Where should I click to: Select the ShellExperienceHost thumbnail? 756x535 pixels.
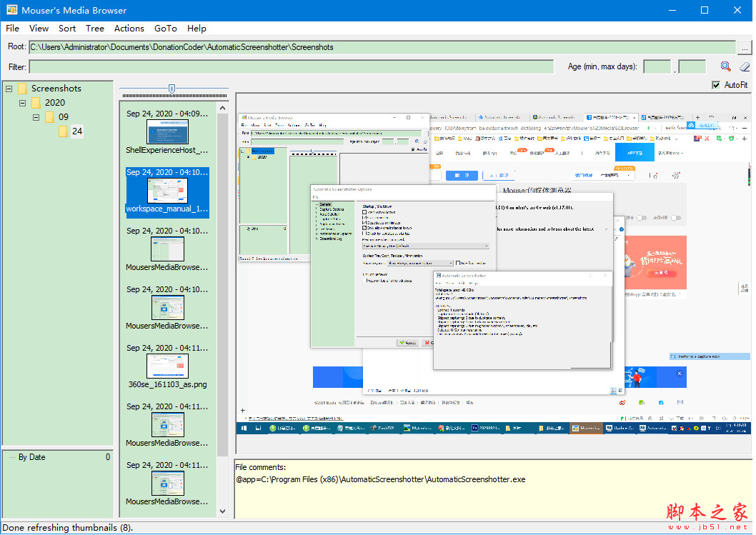[x=167, y=132]
